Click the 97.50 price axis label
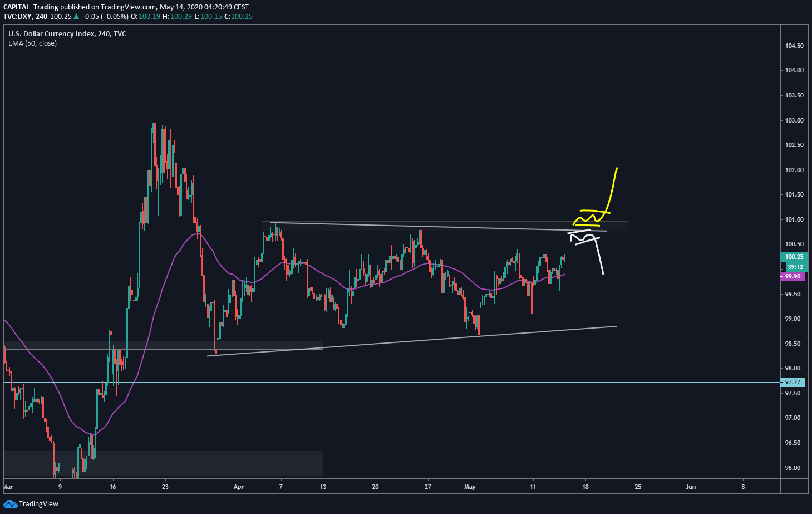 coord(793,393)
